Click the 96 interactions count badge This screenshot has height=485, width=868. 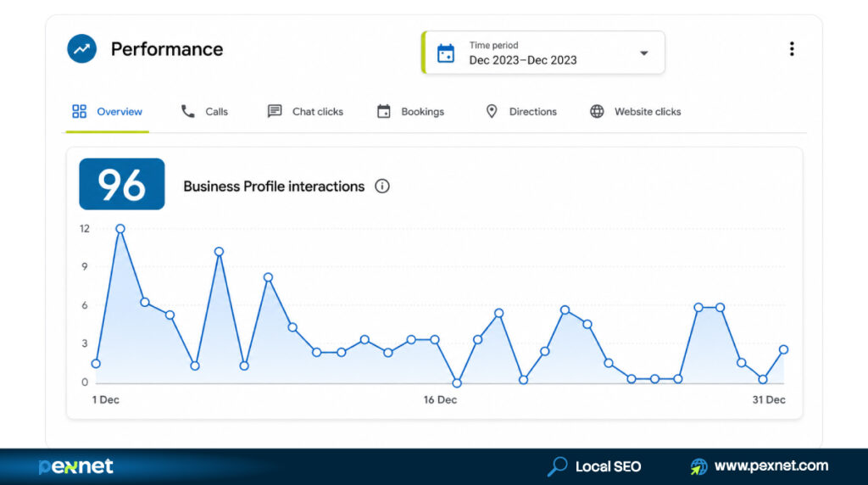coord(122,184)
